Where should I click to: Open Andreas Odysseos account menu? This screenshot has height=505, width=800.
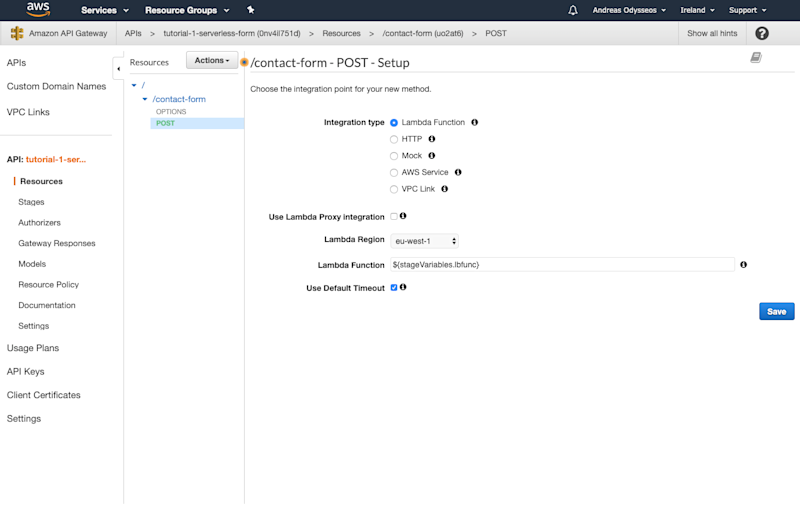coord(629,10)
